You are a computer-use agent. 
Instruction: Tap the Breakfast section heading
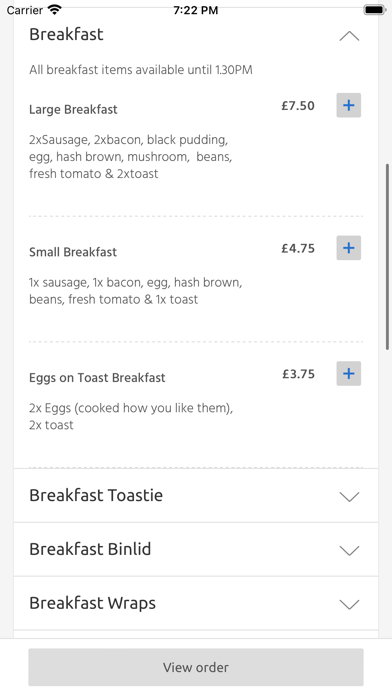(66, 35)
